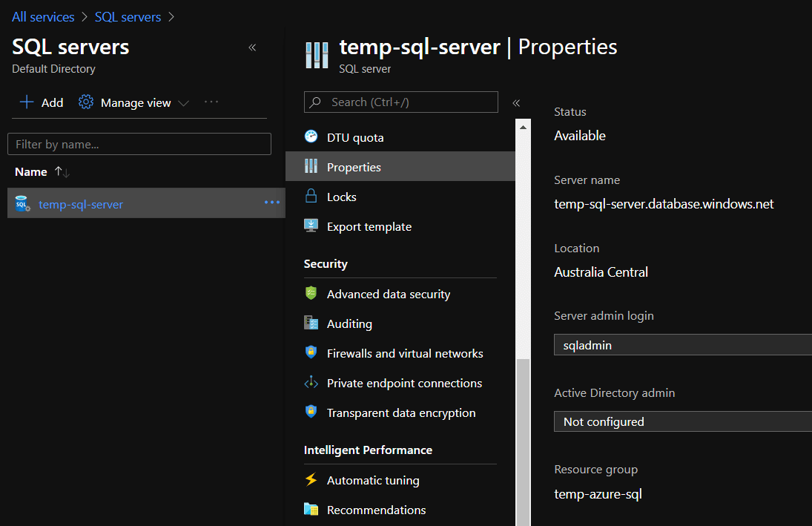The height and width of the screenshot is (526, 812).
Task: Open Transparent data encryption
Action: (400, 412)
